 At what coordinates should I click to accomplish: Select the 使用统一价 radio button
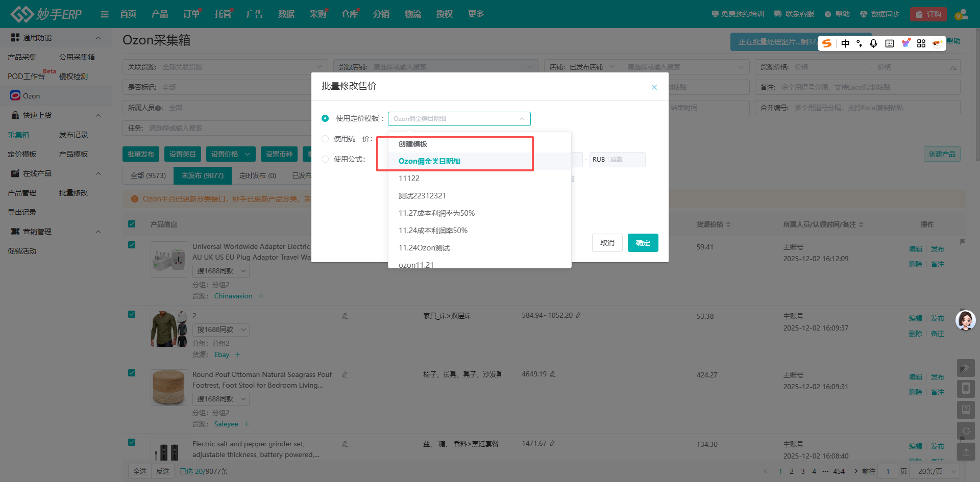(x=325, y=139)
